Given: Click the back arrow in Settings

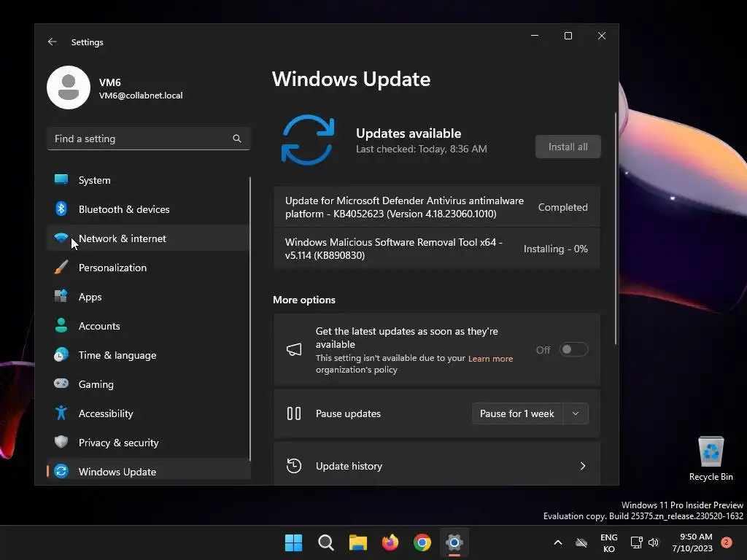Looking at the screenshot, I should (52, 42).
